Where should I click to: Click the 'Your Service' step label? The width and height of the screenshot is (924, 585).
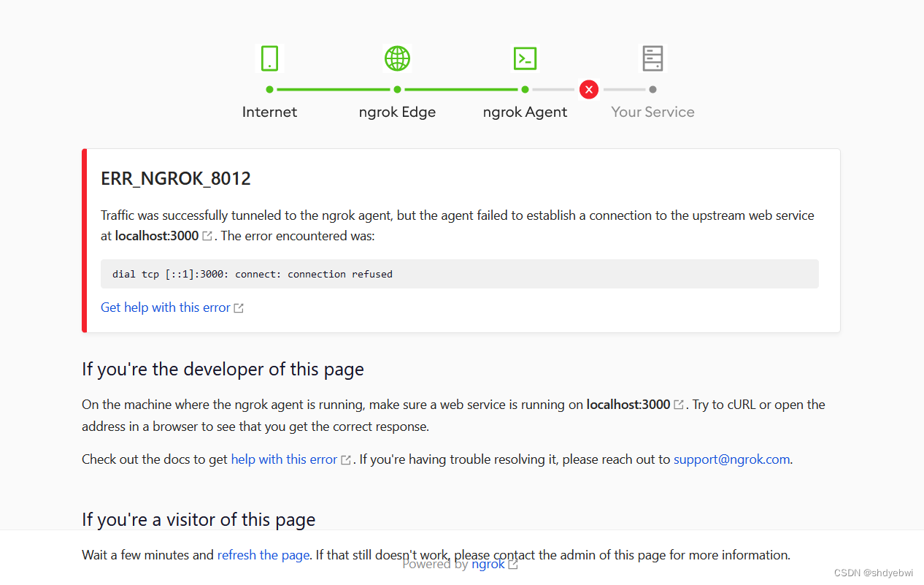[652, 112]
